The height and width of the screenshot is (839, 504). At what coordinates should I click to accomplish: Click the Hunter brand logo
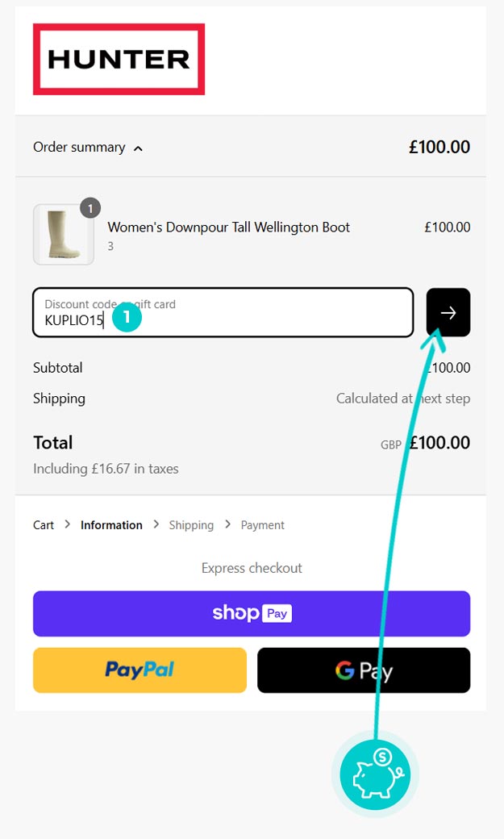point(119,59)
